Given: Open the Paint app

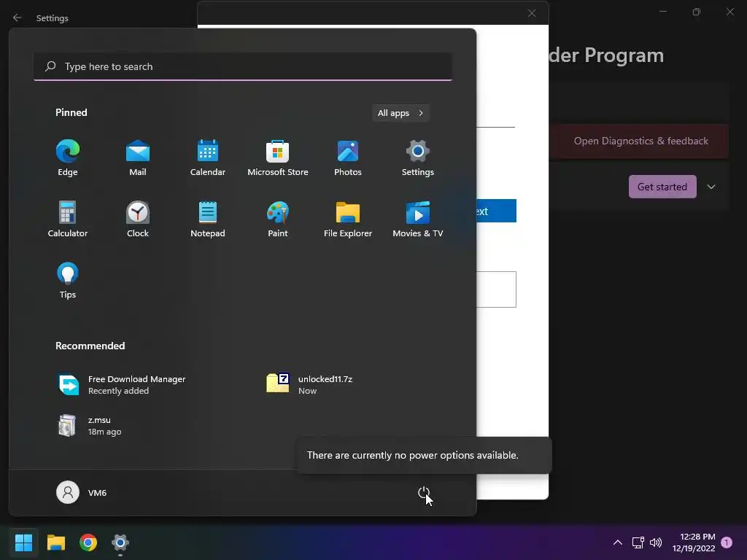Looking at the screenshot, I should (278, 219).
